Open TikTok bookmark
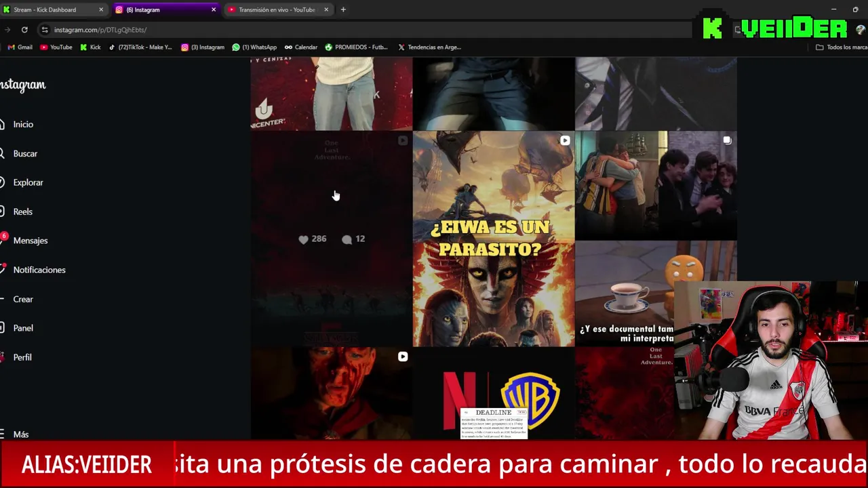868x488 pixels. click(x=140, y=47)
